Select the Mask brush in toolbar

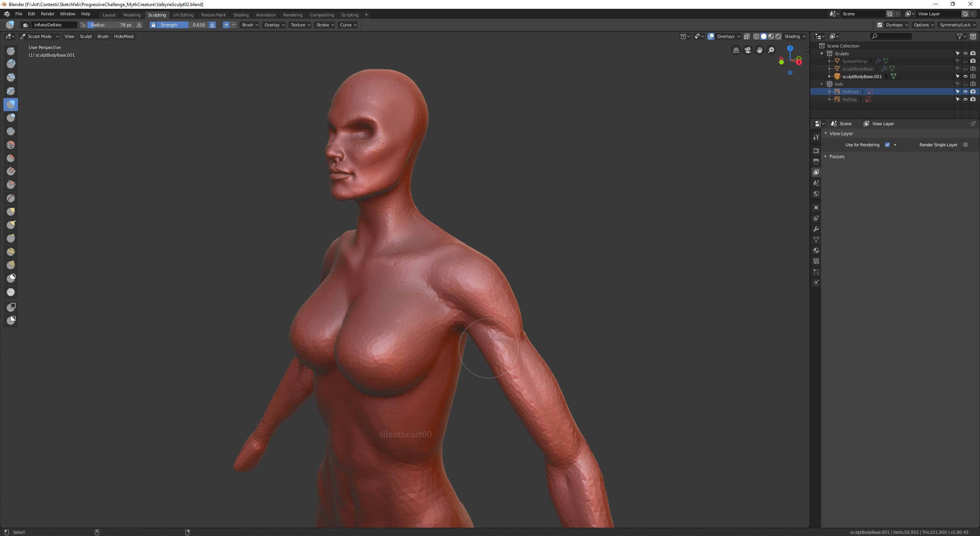pyautogui.click(x=11, y=278)
